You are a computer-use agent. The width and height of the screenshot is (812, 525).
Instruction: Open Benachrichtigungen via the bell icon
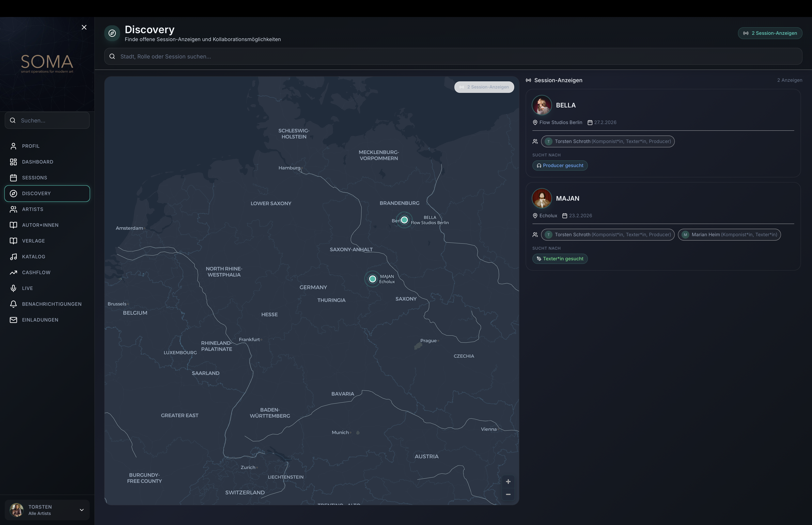click(x=14, y=304)
